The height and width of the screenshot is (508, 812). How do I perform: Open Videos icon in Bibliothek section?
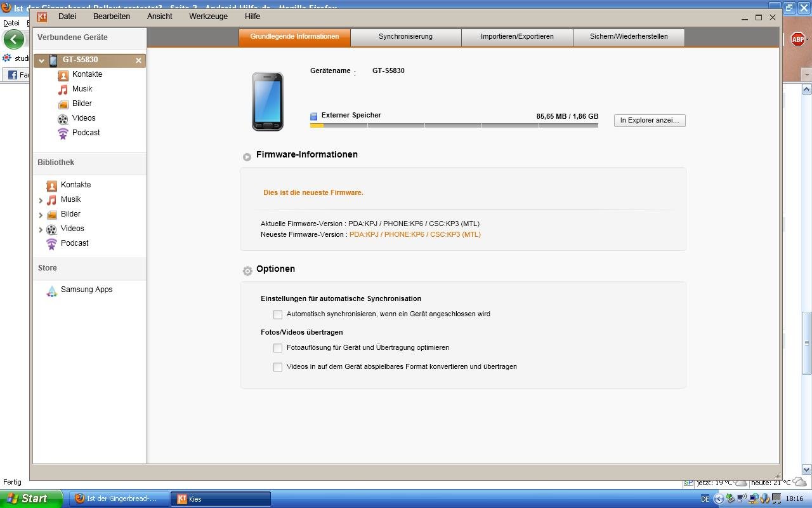pyautogui.click(x=51, y=229)
